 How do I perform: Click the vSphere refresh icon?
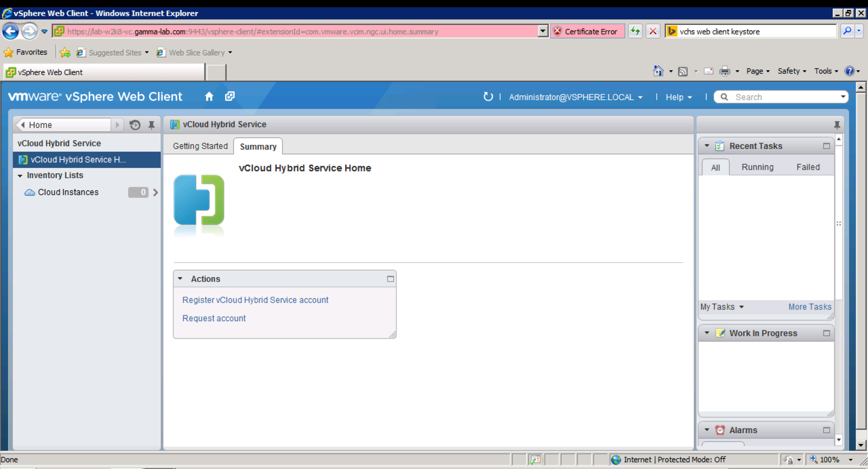(488, 97)
